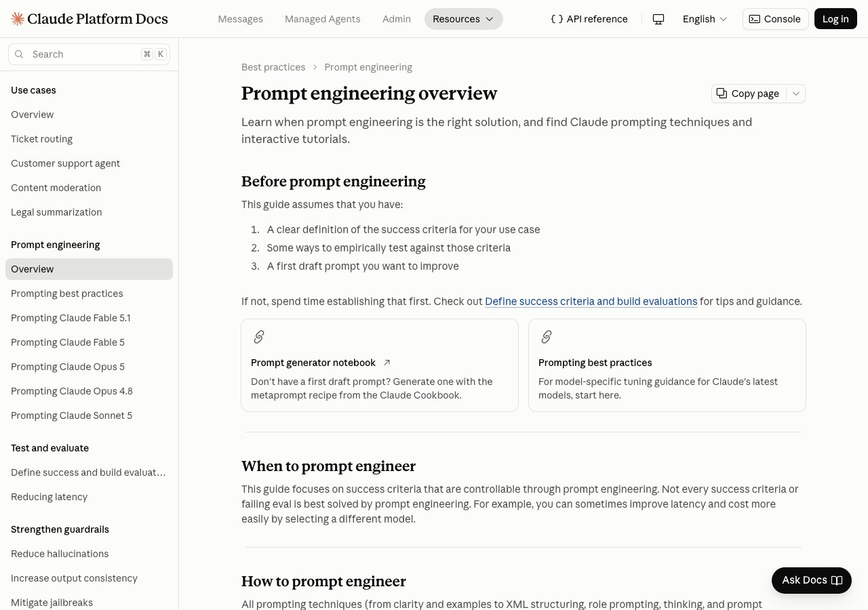The width and height of the screenshot is (868, 610).
Task: Click the search magnifier icon
Action: [19, 54]
